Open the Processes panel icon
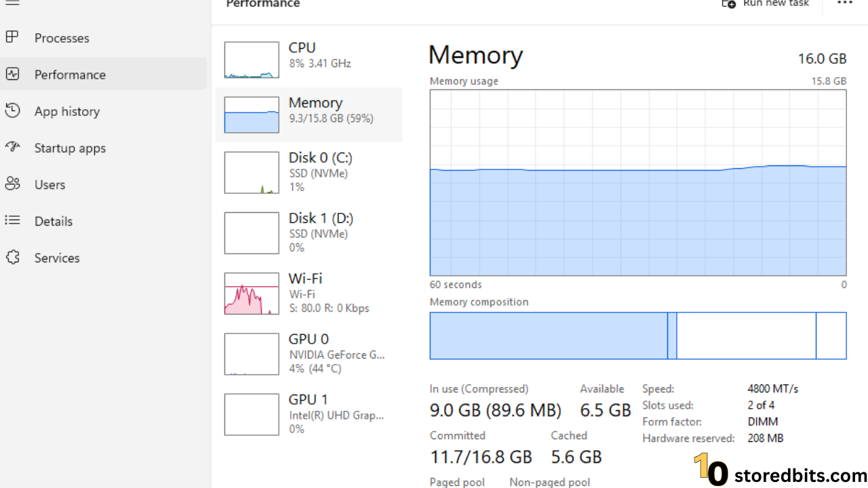The width and height of the screenshot is (868, 488). click(14, 37)
